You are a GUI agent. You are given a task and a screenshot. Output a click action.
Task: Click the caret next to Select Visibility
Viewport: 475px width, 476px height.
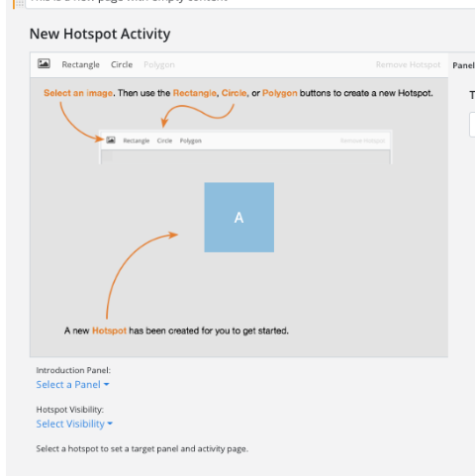coord(110,424)
